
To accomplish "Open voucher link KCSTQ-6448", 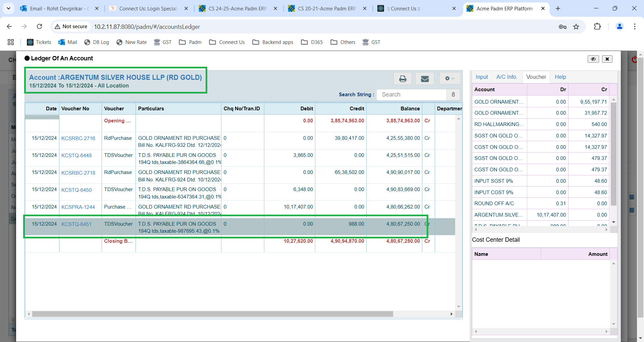I will [76, 155].
